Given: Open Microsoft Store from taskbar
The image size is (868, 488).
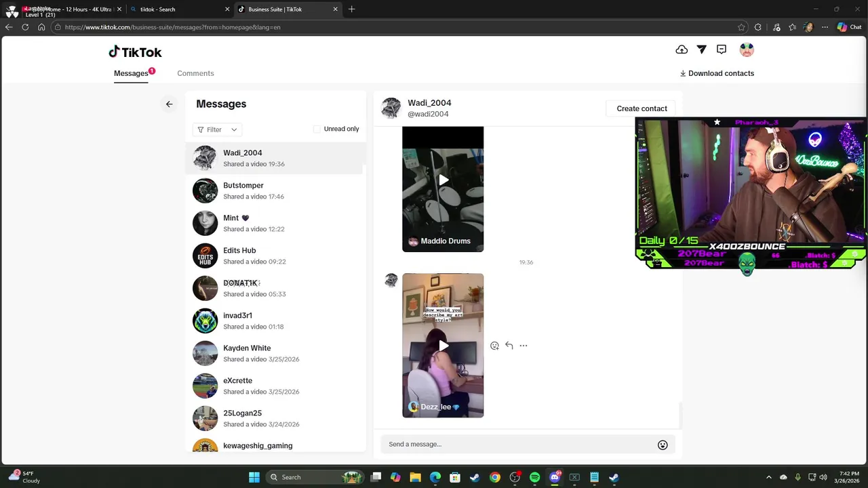Looking at the screenshot, I should pyautogui.click(x=455, y=477).
